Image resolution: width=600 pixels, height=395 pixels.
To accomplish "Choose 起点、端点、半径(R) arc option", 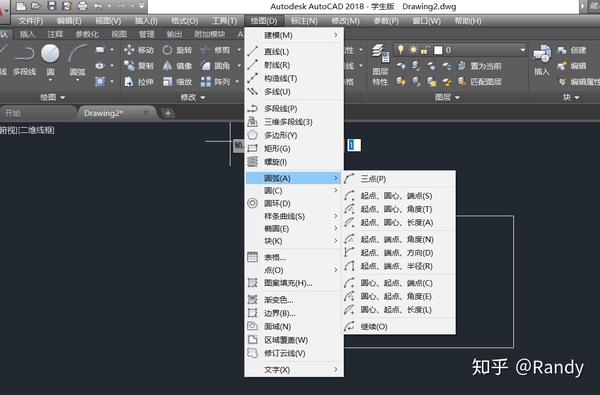I will coord(399,266).
